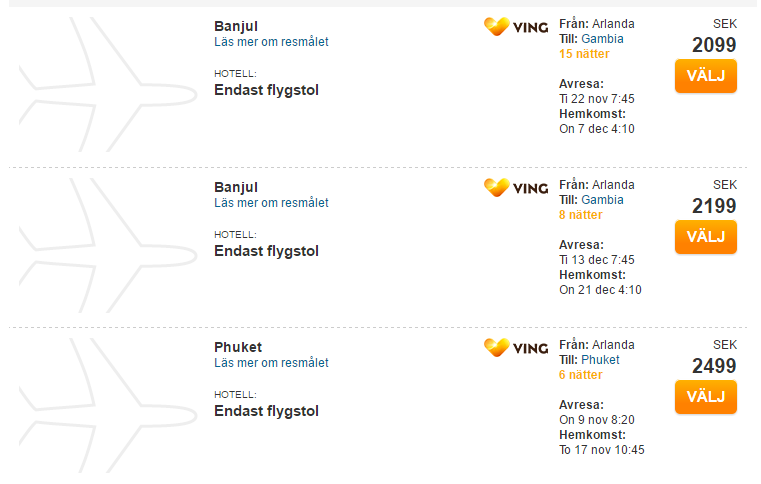Choose the VÄLJ button for 2499 SEK Phuket trip

(x=706, y=397)
